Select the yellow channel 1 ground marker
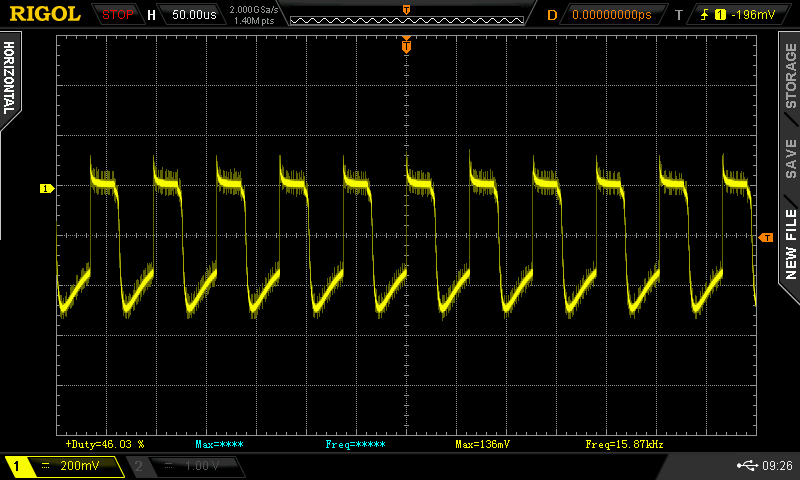The height and width of the screenshot is (480, 800). point(45,188)
